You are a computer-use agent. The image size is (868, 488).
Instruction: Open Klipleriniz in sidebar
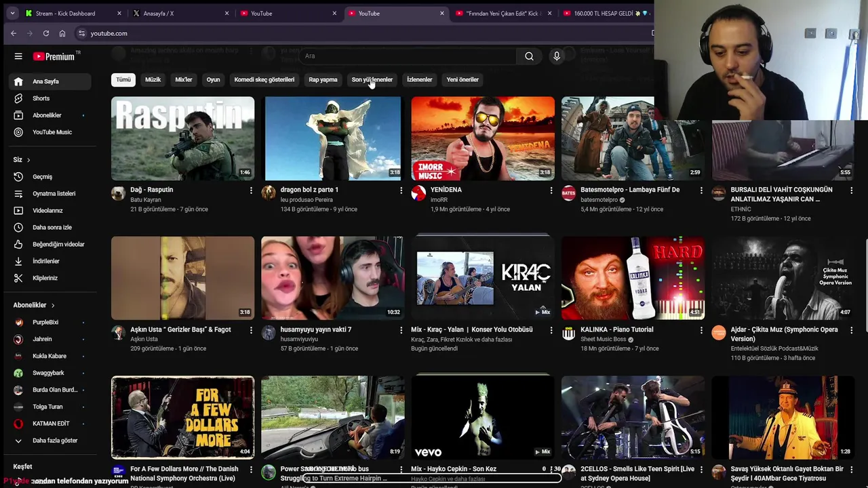click(51, 279)
